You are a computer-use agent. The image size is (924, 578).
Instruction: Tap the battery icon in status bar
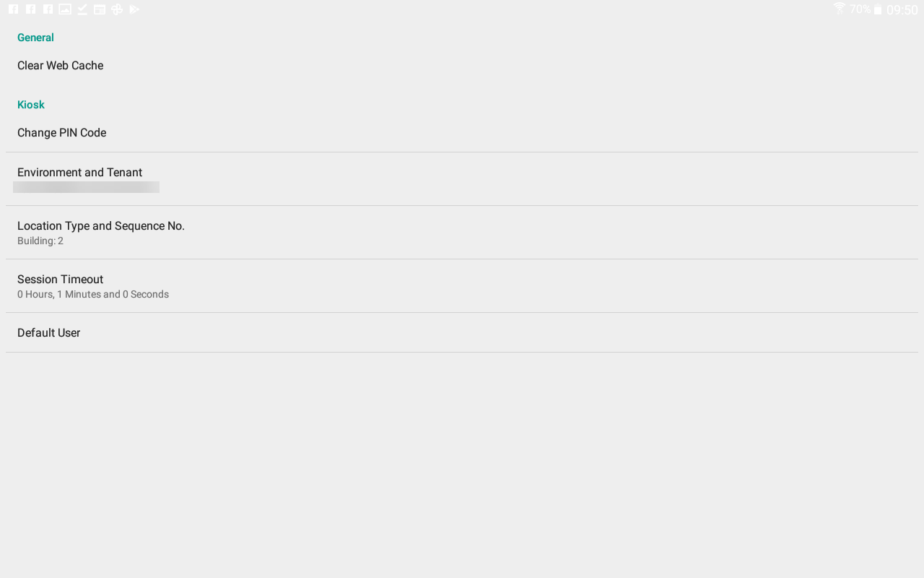[878, 9]
